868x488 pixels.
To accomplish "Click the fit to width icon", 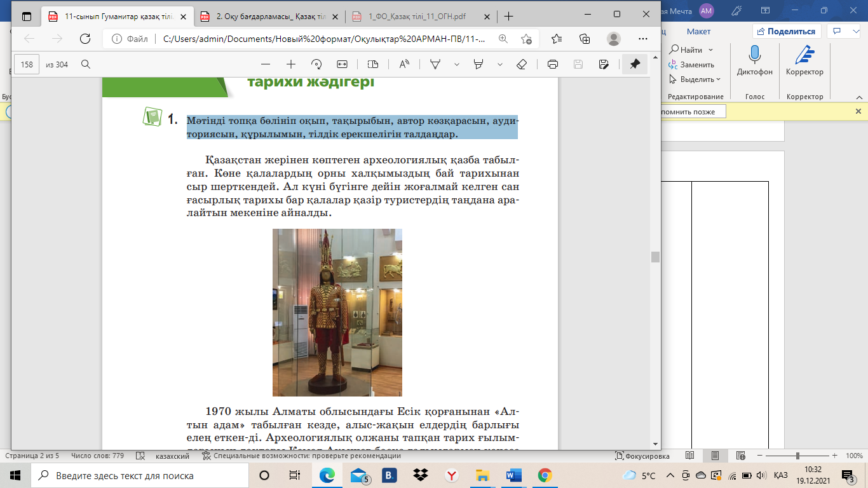I will click(x=342, y=64).
